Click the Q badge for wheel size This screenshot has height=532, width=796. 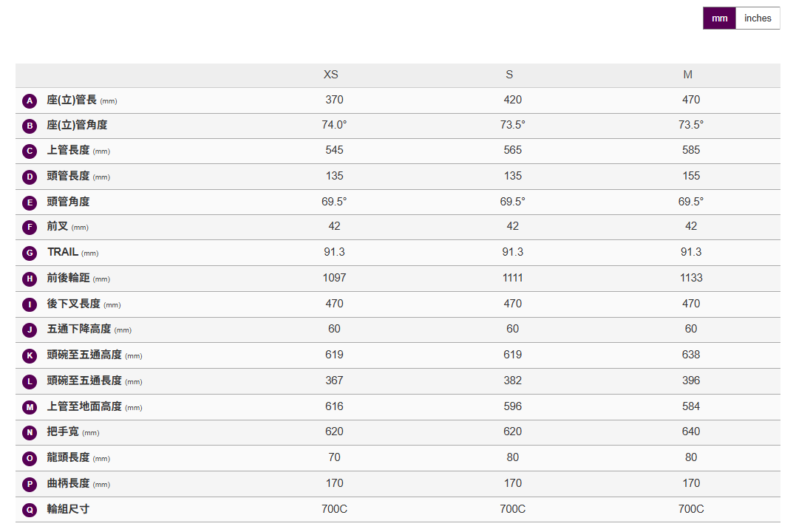point(30,509)
